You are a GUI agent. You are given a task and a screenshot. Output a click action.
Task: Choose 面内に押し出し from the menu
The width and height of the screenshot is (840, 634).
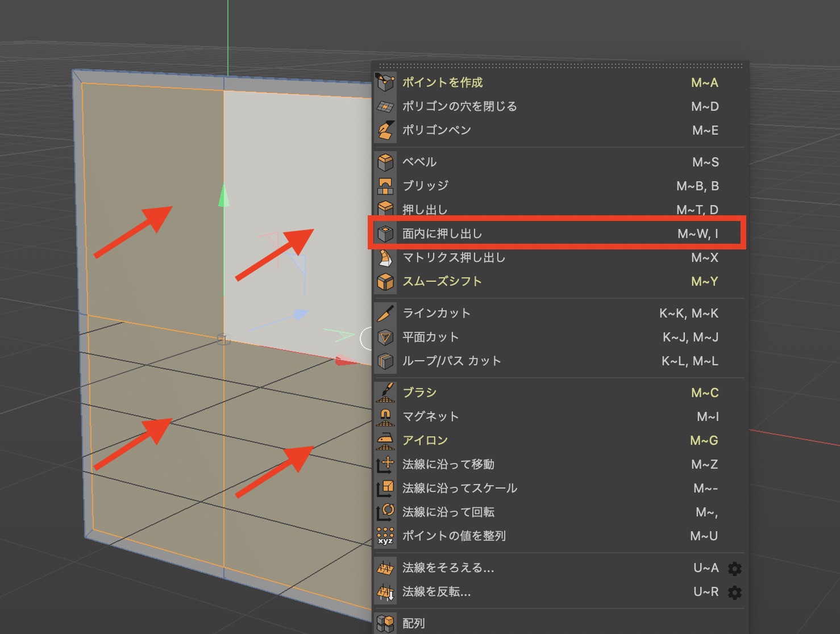pyautogui.click(x=442, y=233)
